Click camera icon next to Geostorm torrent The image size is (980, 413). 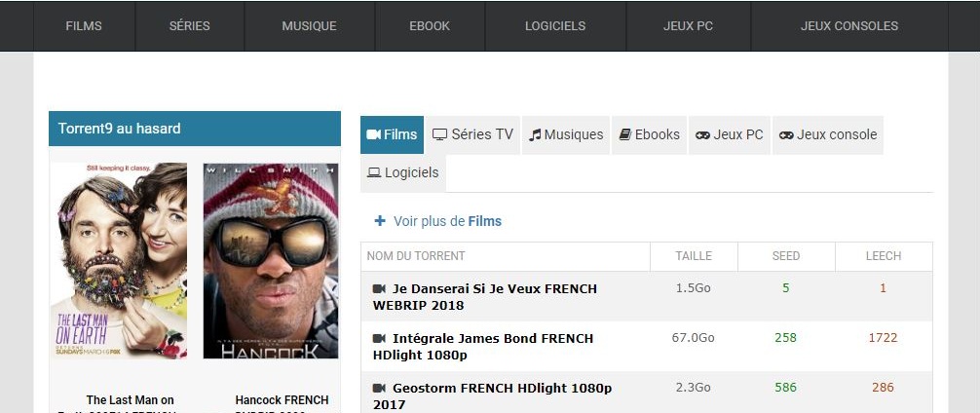(379, 388)
